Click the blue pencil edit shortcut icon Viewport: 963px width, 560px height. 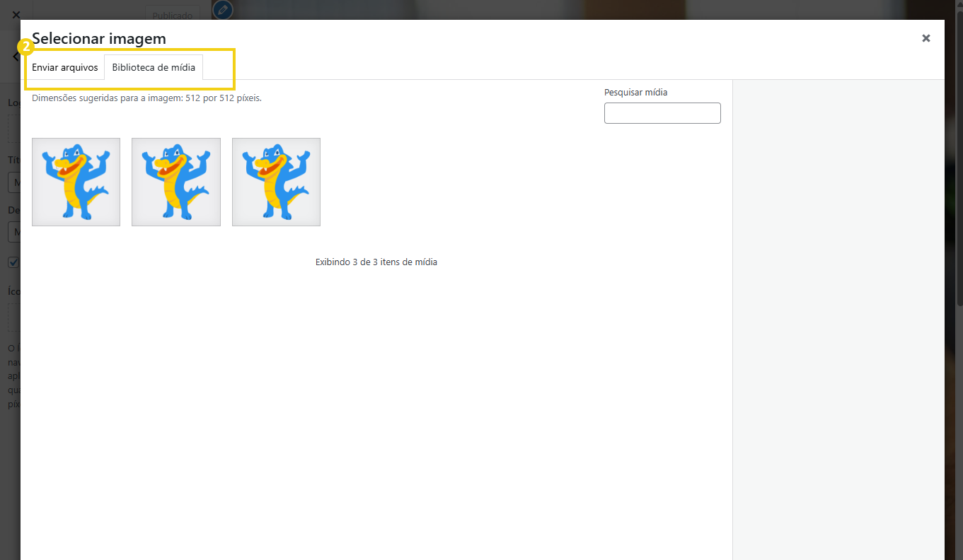point(222,10)
